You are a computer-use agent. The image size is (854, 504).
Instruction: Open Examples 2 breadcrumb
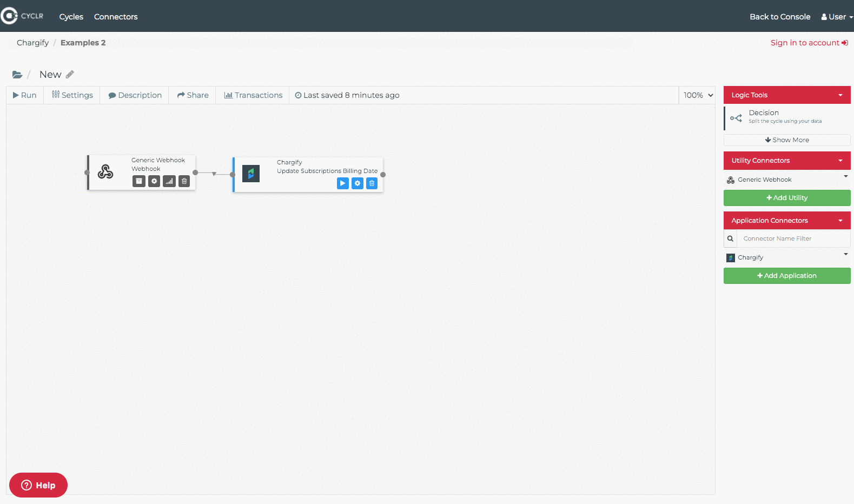coord(83,43)
